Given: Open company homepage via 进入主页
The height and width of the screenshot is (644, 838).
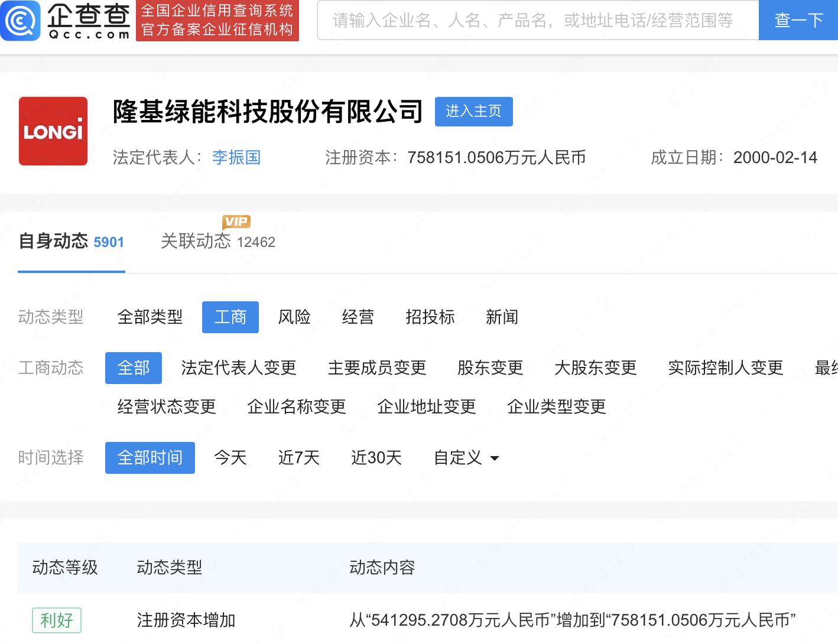Looking at the screenshot, I should click(x=473, y=111).
